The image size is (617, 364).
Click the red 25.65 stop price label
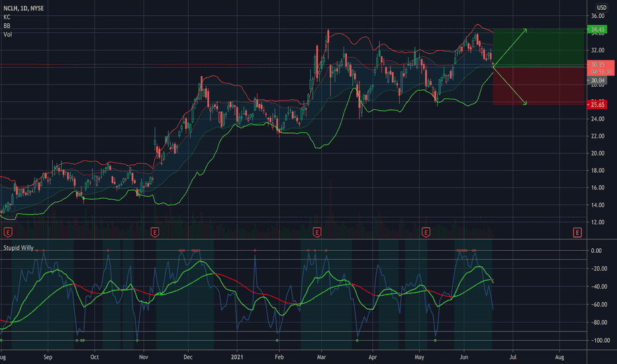pos(597,105)
